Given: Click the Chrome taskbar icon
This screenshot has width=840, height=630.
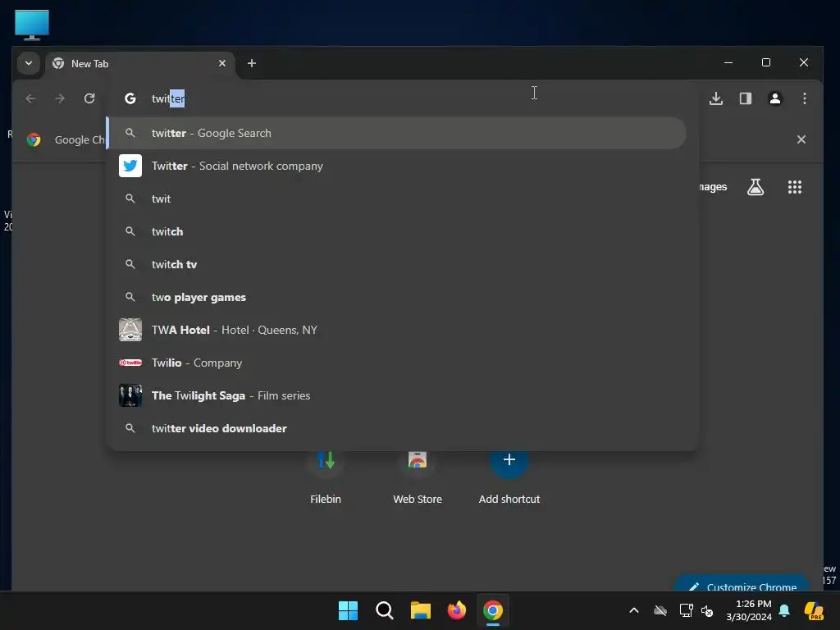Looking at the screenshot, I should [493, 610].
